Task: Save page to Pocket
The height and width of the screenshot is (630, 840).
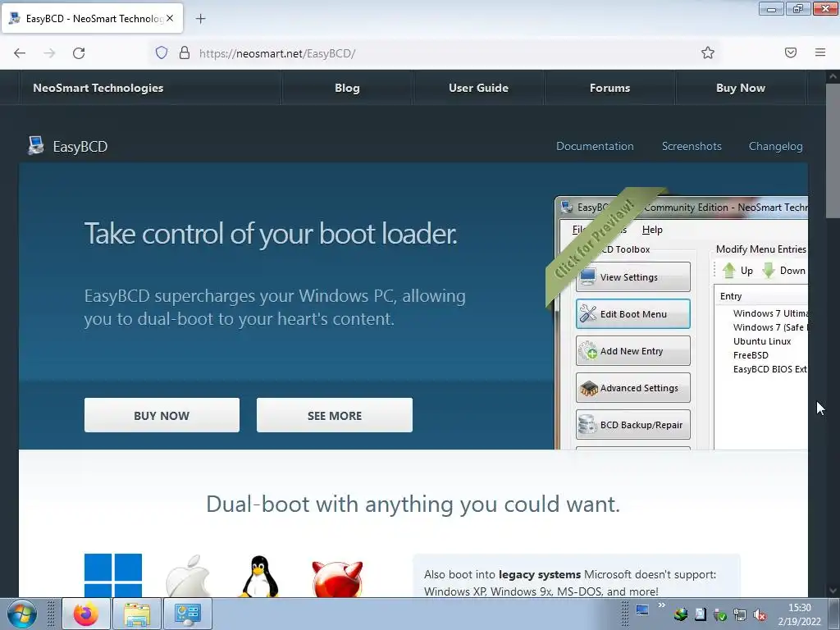Action: tap(791, 52)
